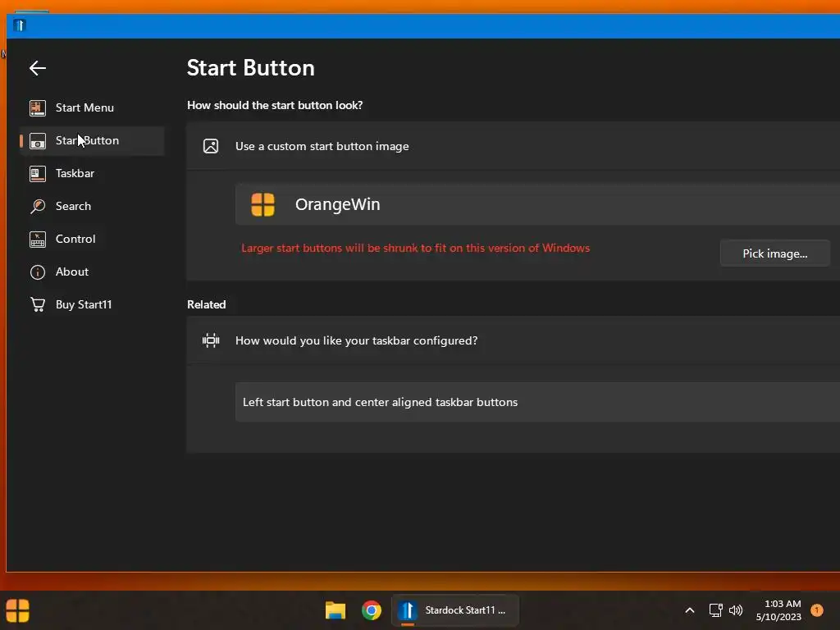This screenshot has width=840, height=630.
Task: Click 'Use a custom start button image' row
Action: click(514, 146)
